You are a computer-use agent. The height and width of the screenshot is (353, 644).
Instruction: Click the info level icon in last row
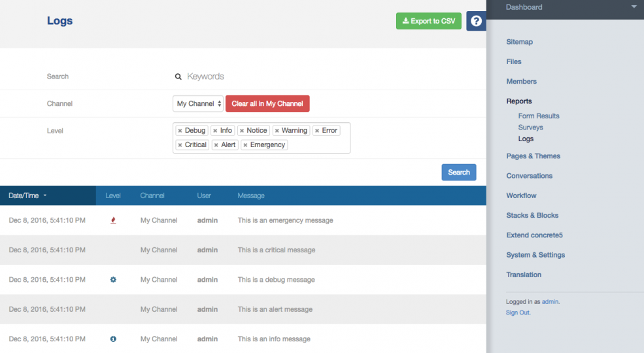point(113,339)
